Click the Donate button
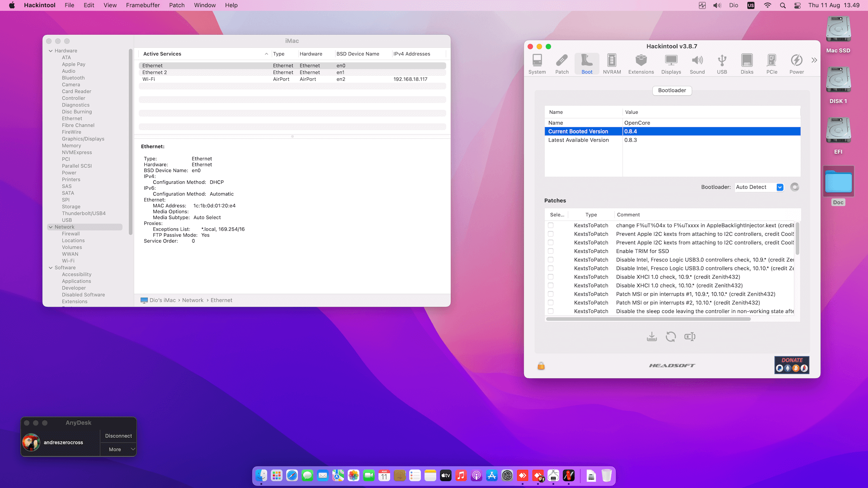 point(792,365)
